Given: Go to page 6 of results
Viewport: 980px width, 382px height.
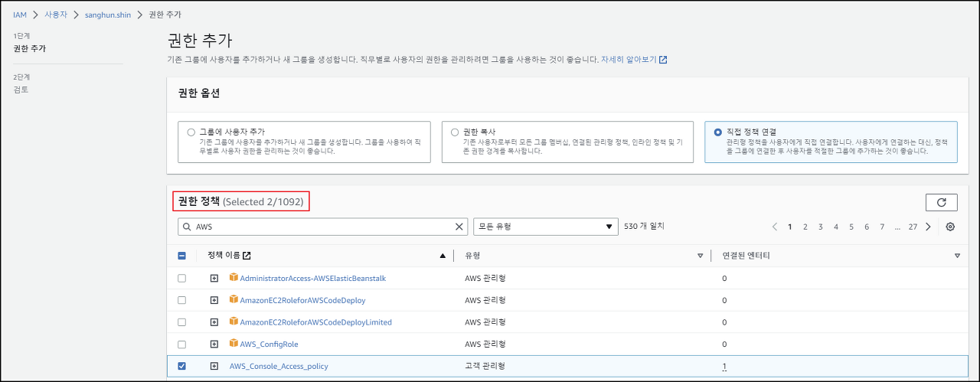Looking at the screenshot, I should pos(867,227).
